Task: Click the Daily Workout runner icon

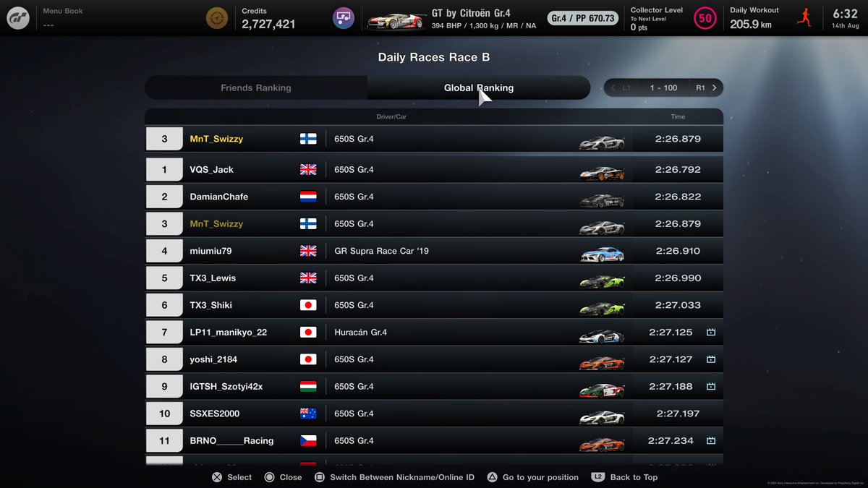Action: tap(806, 16)
